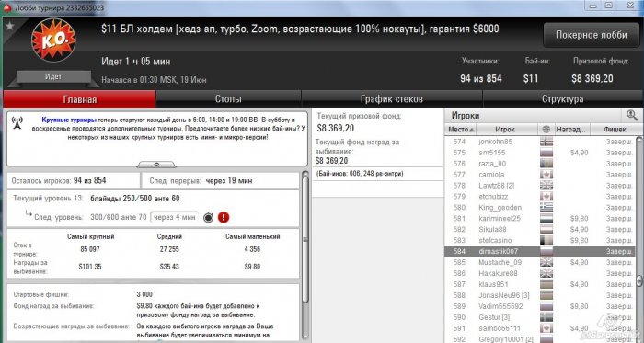The width and height of the screenshot is (644, 343).
Task: Select player row Sikula88
Action: click(540, 229)
